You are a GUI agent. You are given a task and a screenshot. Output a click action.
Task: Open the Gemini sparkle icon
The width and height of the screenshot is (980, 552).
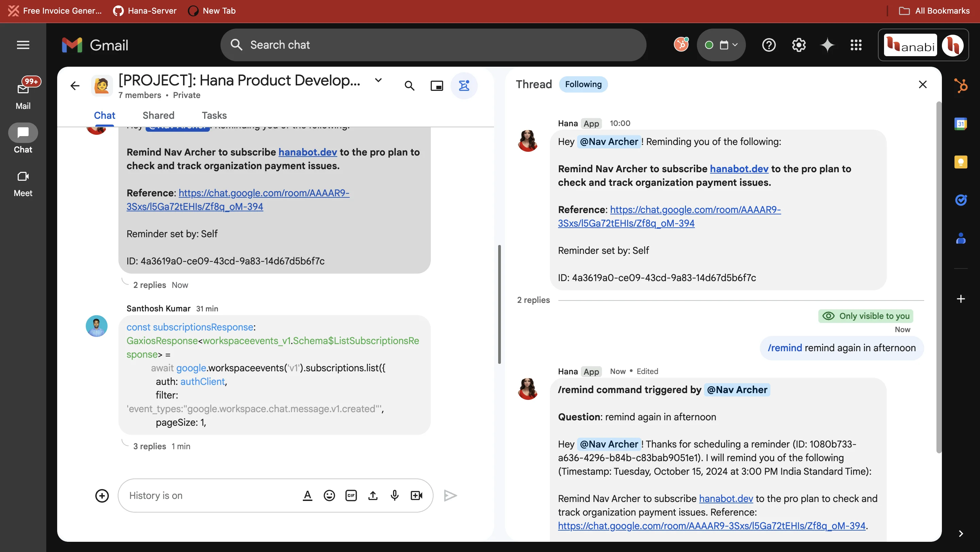(x=827, y=45)
